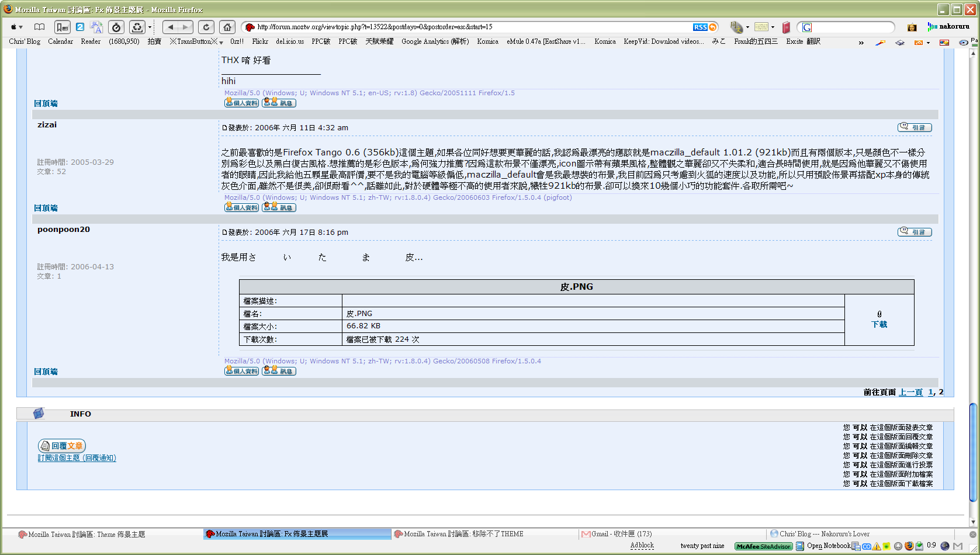
Task: Click the 下載 link for 皮.PNG
Action: click(x=879, y=324)
